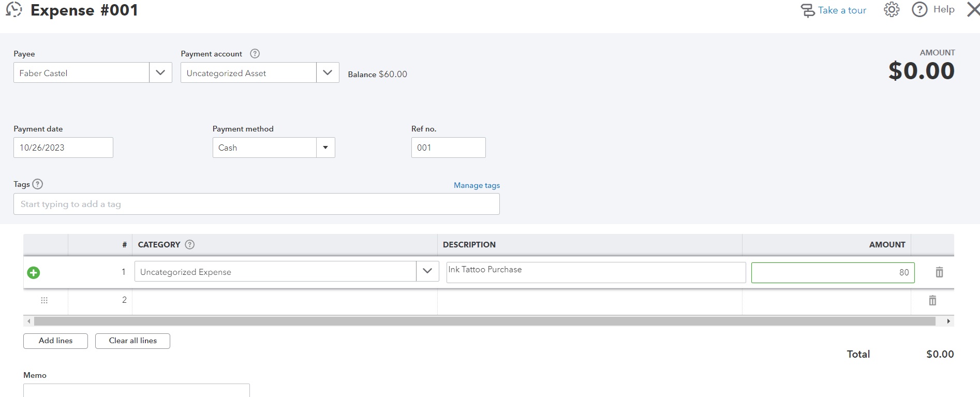Click the Payment account help icon
The height and width of the screenshot is (397, 980).
pos(255,53)
